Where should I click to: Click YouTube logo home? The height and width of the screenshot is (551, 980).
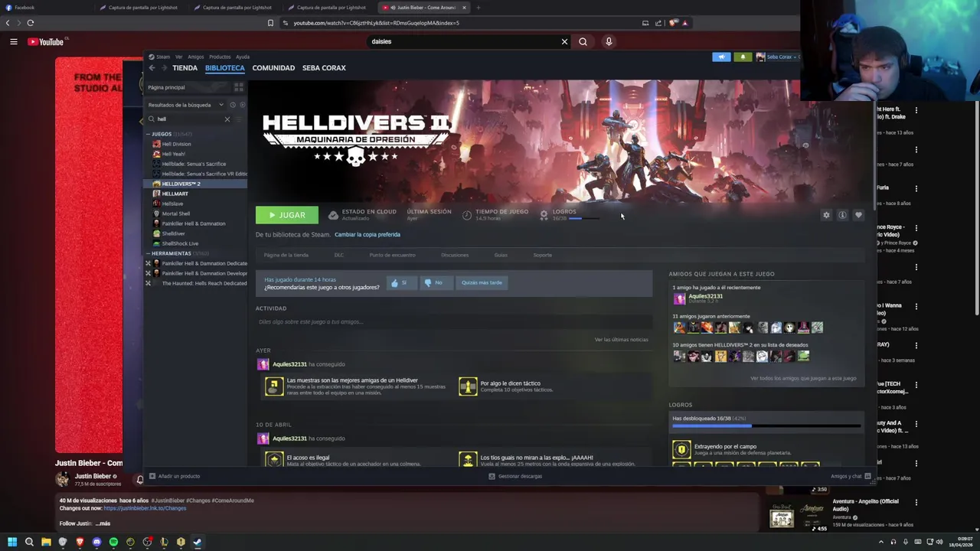pos(47,41)
